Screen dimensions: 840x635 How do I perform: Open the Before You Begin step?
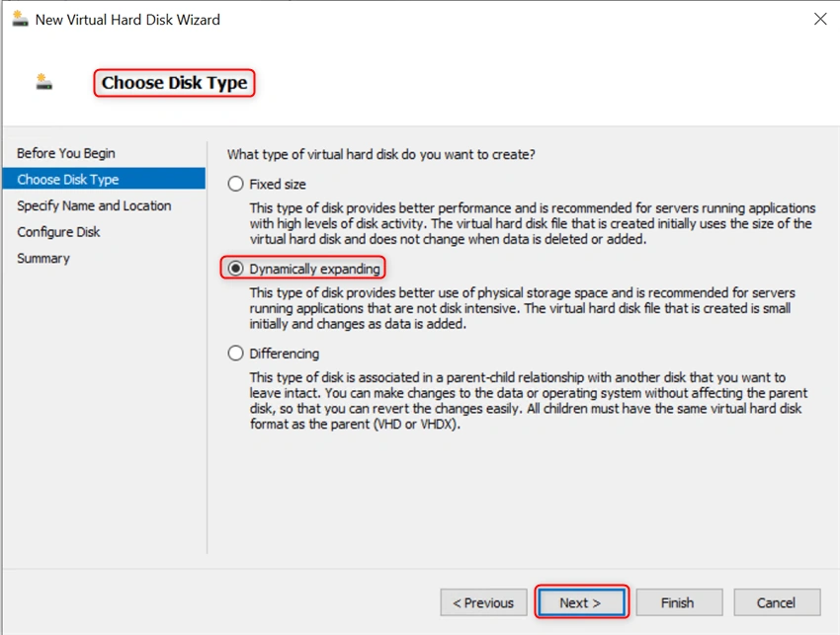pos(66,153)
